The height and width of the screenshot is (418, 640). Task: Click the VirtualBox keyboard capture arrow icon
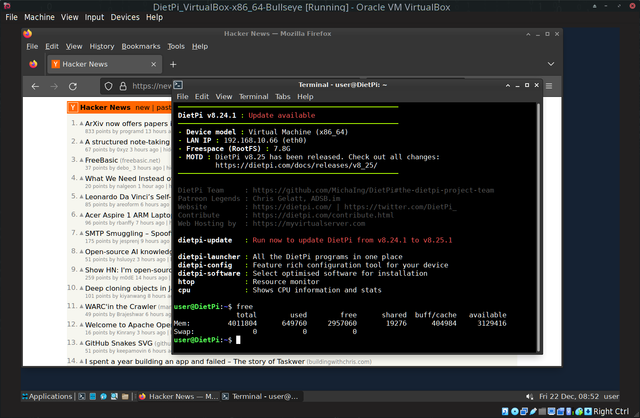(588, 411)
